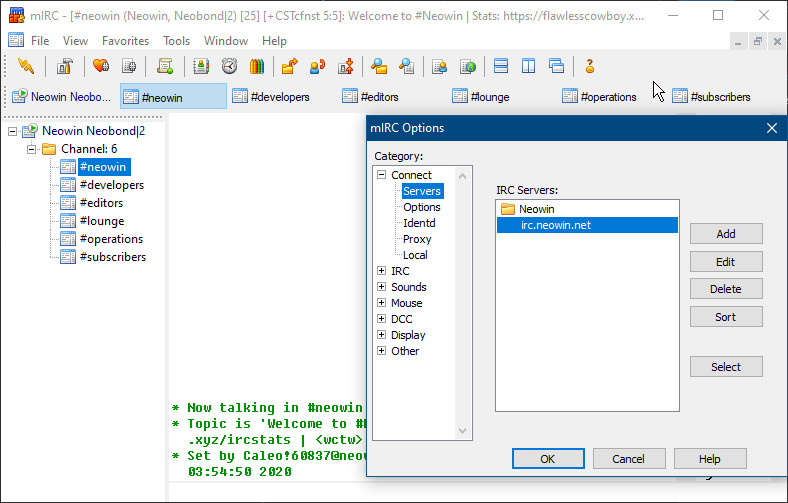
Task: Open the Address Book toolbar icon
Action: pyautogui.click(x=200, y=67)
